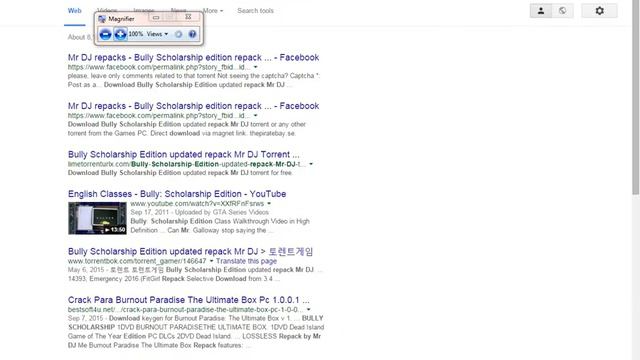Minimize the Magnifier window

(x=156, y=17)
